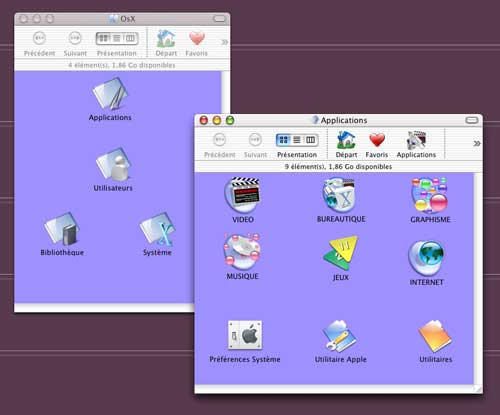Screen dimensions: 500x415
Task: Open the GRAPHISME folder icon
Action: coord(430,195)
